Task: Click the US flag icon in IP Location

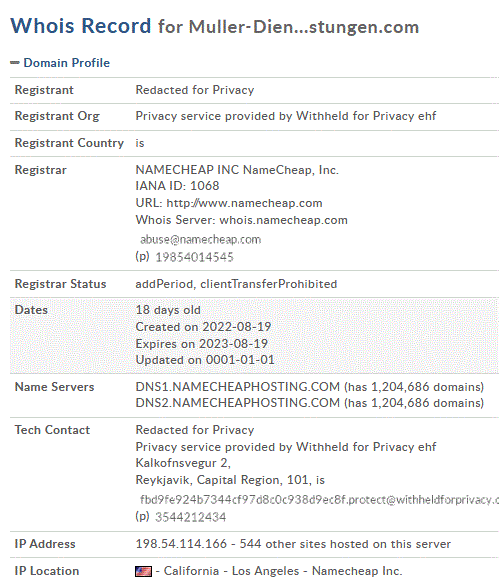Action: pyautogui.click(x=143, y=571)
